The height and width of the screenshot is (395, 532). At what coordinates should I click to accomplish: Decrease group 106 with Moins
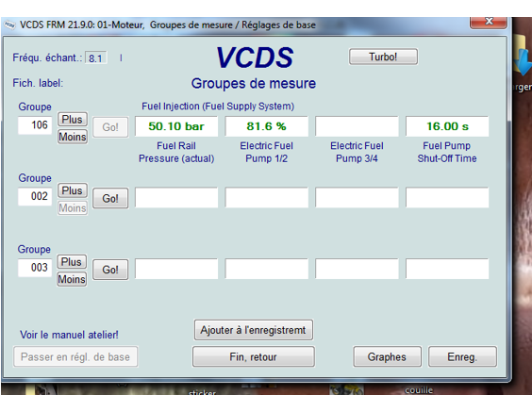click(73, 137)
